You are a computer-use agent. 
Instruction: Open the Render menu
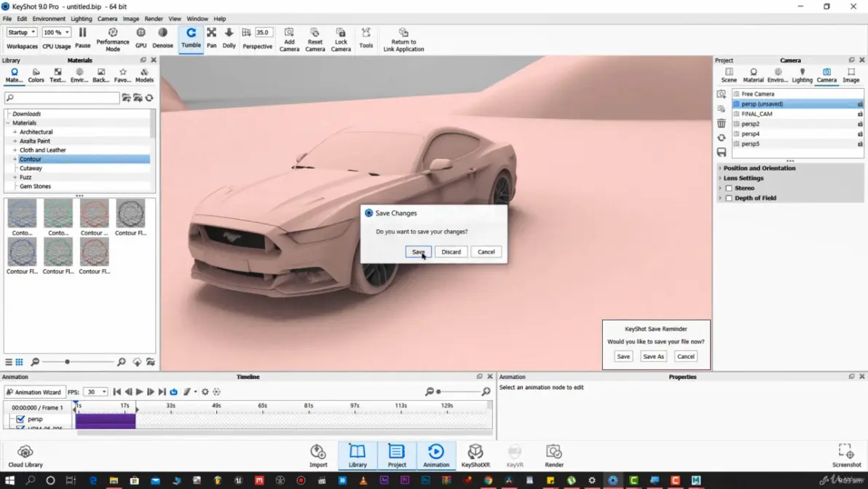tap(154, 19)
